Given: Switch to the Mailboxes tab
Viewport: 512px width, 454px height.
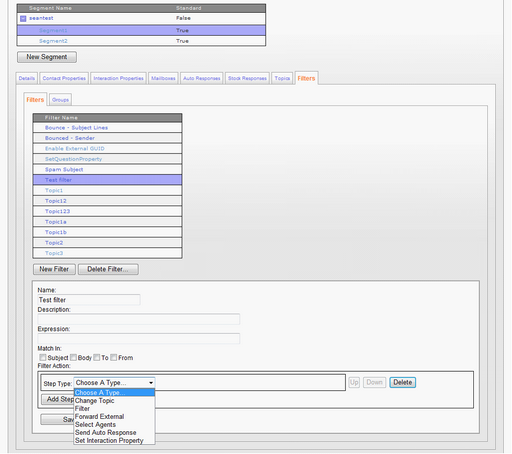Looking at the screenshot, I should (x=163, y=78).
